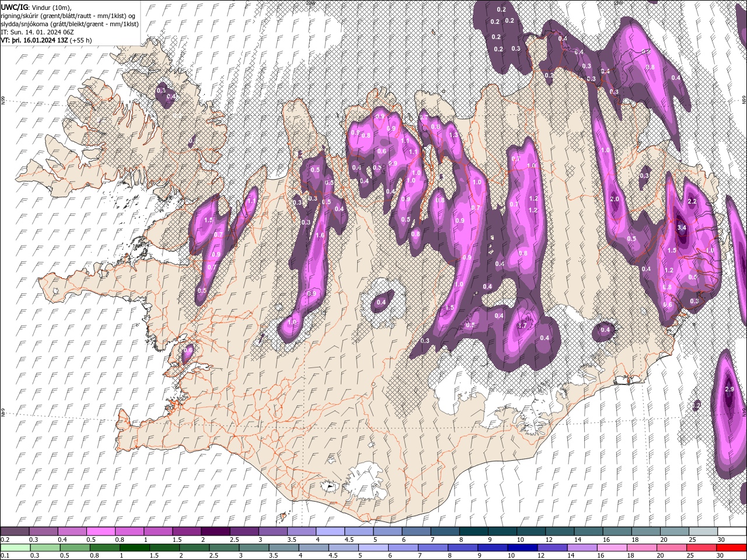This screenshot has height=560, width=747.
Task: Click the palest green 0.1–0.3 rain legend swatch
Action: click(15, 548)
